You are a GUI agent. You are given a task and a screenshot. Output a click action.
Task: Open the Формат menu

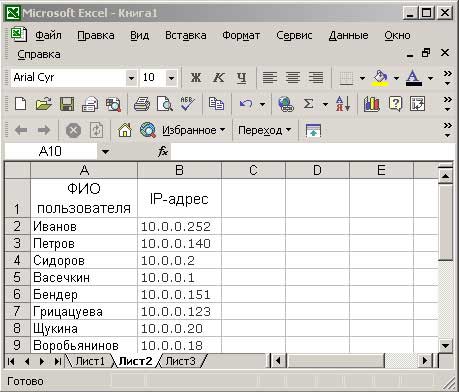tap(241, 35)
